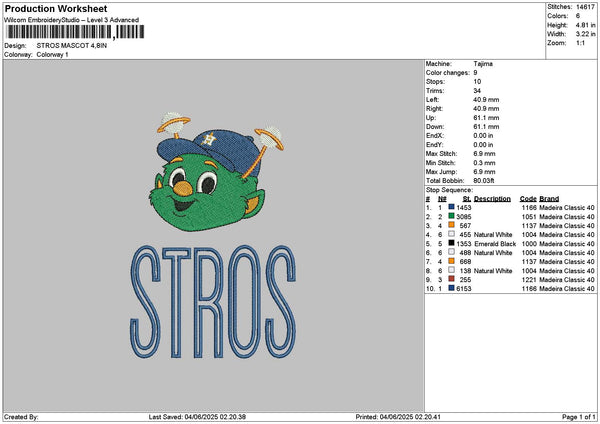Click the 'Right:' label
This screenshot has height=424, width=600.
[434, 109]
